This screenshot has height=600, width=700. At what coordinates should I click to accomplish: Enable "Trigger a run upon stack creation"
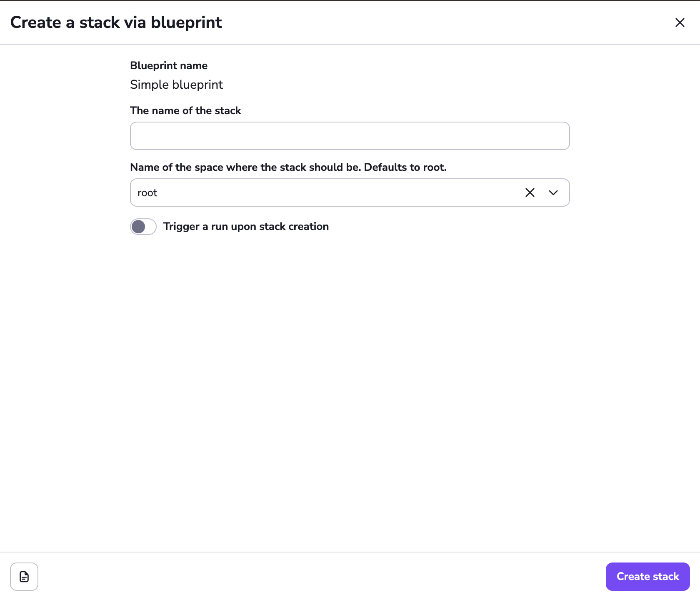pyautogui.click(x=143, y=226)
